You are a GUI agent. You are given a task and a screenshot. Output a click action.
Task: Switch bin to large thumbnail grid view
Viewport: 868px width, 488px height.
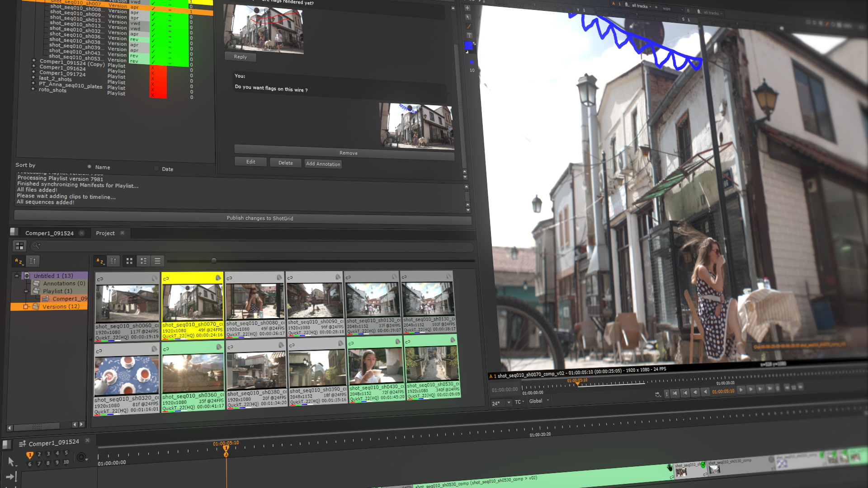tap(129, 261)
